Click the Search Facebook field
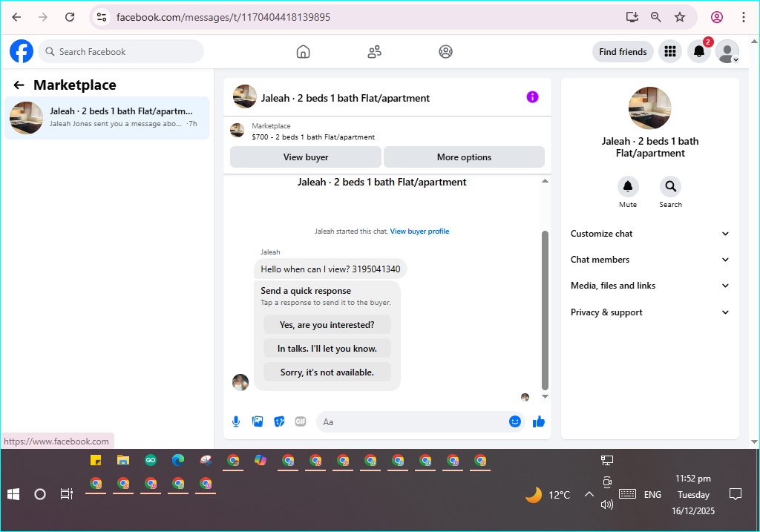Image resolution: width=760 pixels, height=532 pixels. tap(121, 51)
